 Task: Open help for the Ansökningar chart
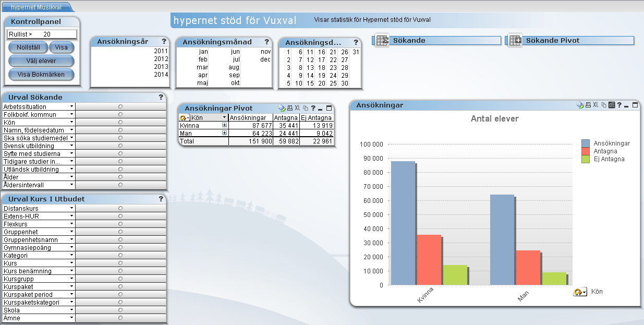619,105
